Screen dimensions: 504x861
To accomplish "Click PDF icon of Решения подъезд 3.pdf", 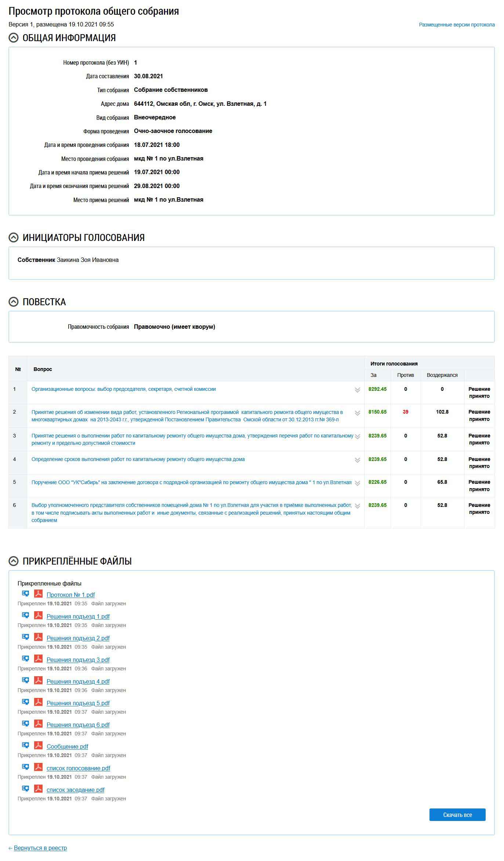I will pos(39,659).
